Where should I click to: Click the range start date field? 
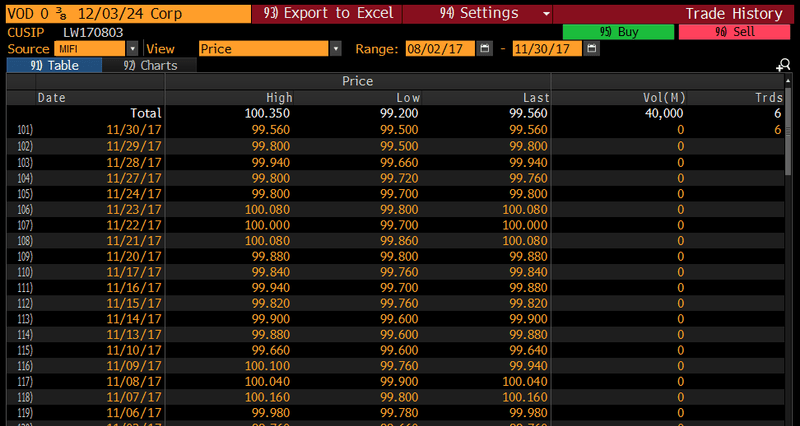tap(440, 49)
